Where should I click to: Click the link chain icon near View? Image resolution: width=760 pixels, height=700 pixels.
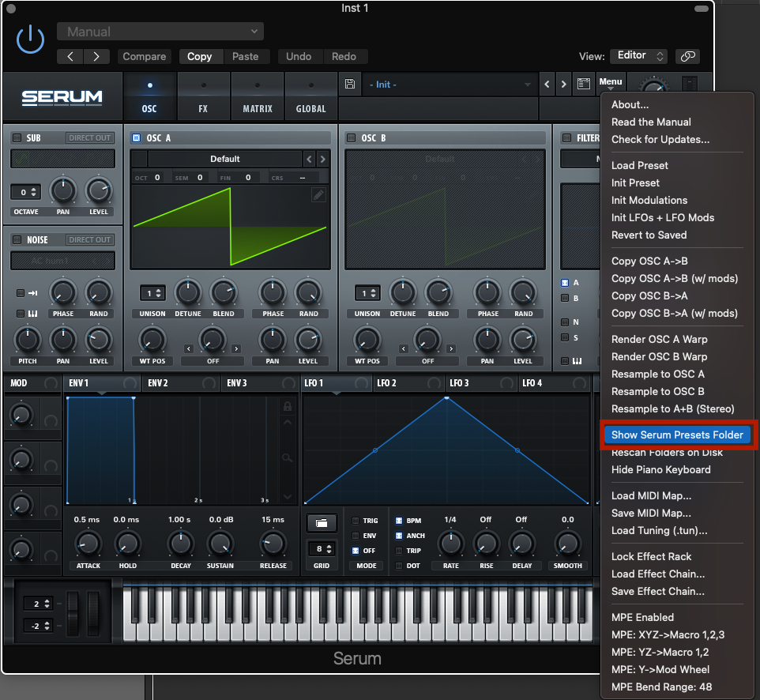[x=687, y=56]
